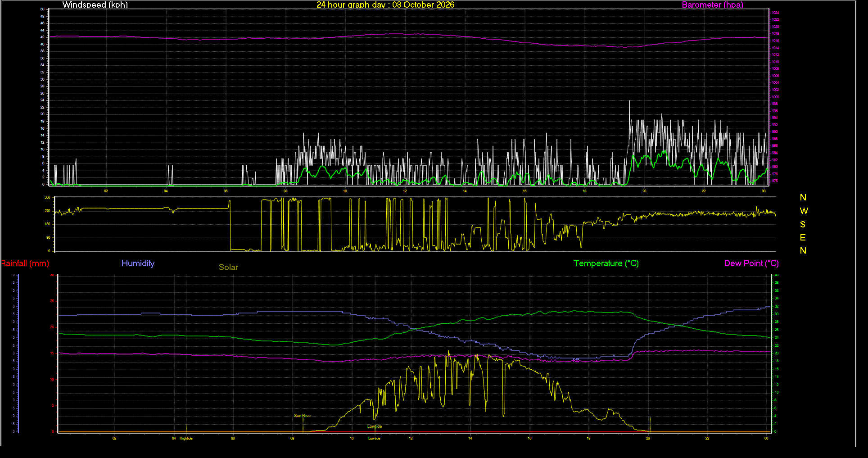
Task: Click the E wind direction letter
Action: point(803,237)
